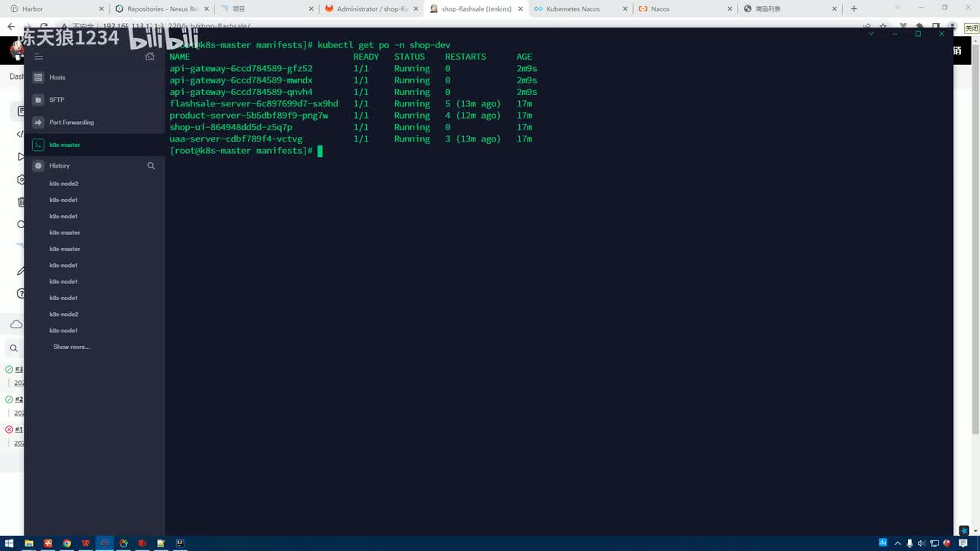Open k8s-node2 first history entry
This screenshot has width=980, height=551.
point(64,184)
